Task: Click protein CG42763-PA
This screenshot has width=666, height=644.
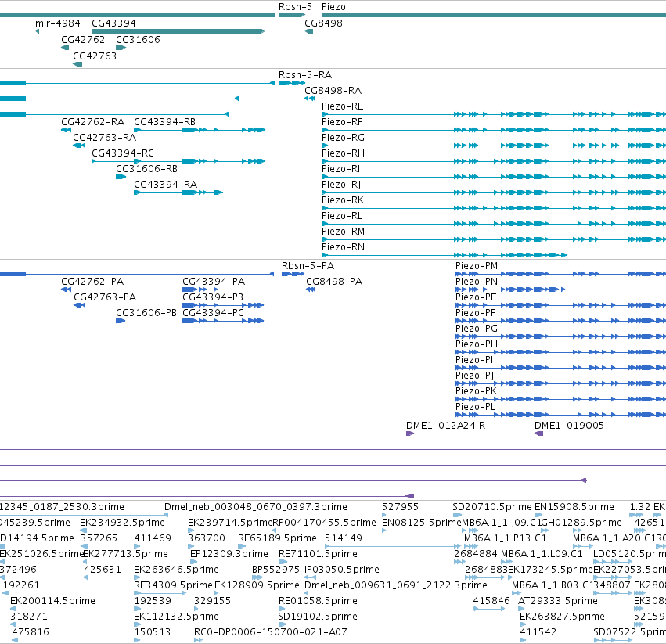Action: pyautogui.click(x=105, y=297)
